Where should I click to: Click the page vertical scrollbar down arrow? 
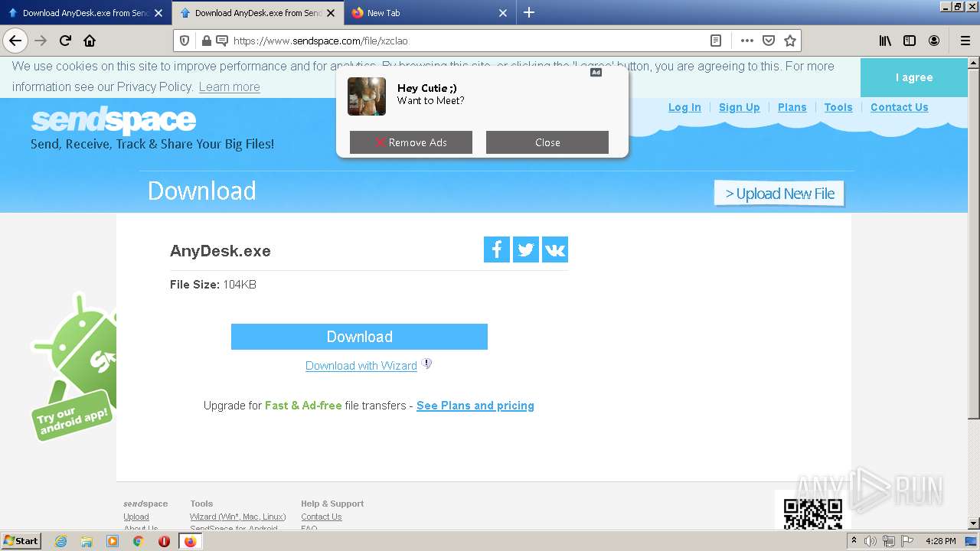tap(974, 523)
